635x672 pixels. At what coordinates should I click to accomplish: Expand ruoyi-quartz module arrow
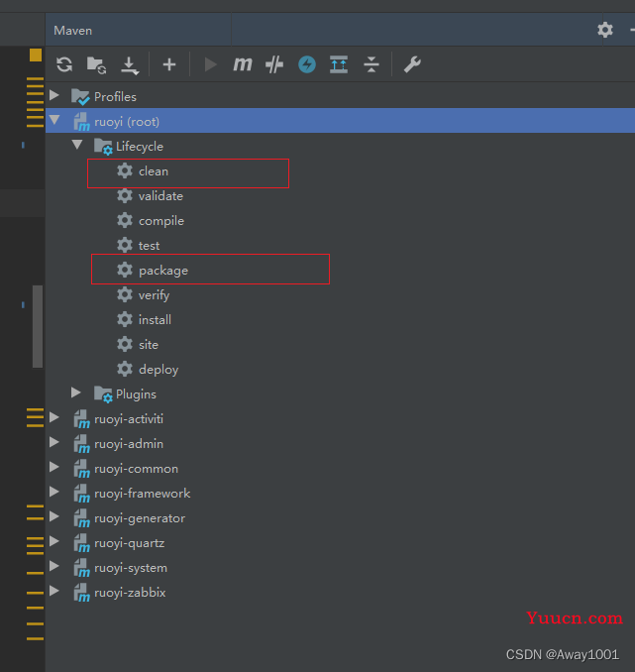click(53, 541)
